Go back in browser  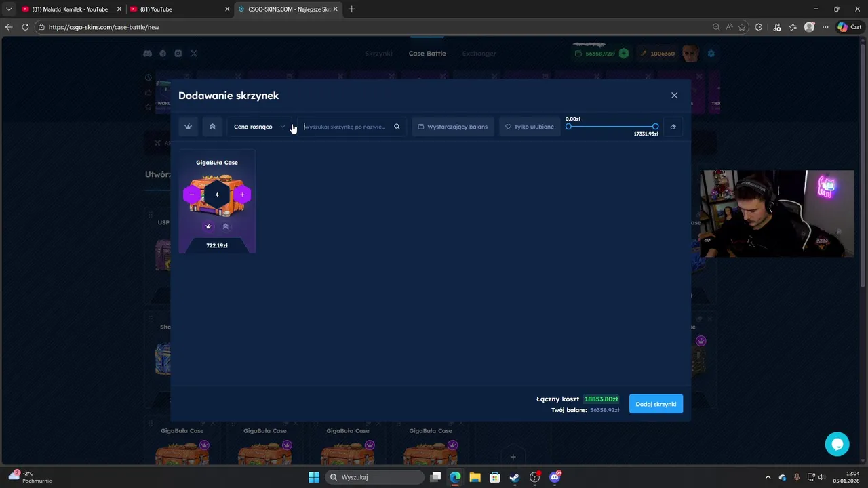[9, 27]
